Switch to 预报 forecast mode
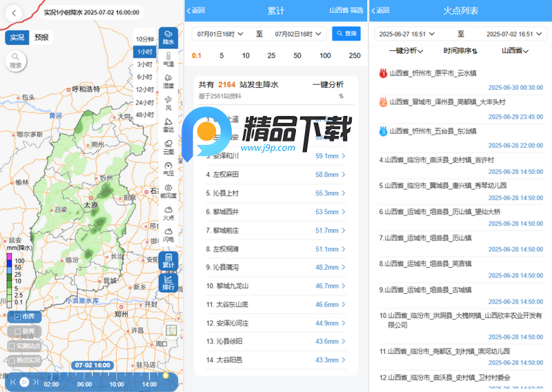 [41, 37]
